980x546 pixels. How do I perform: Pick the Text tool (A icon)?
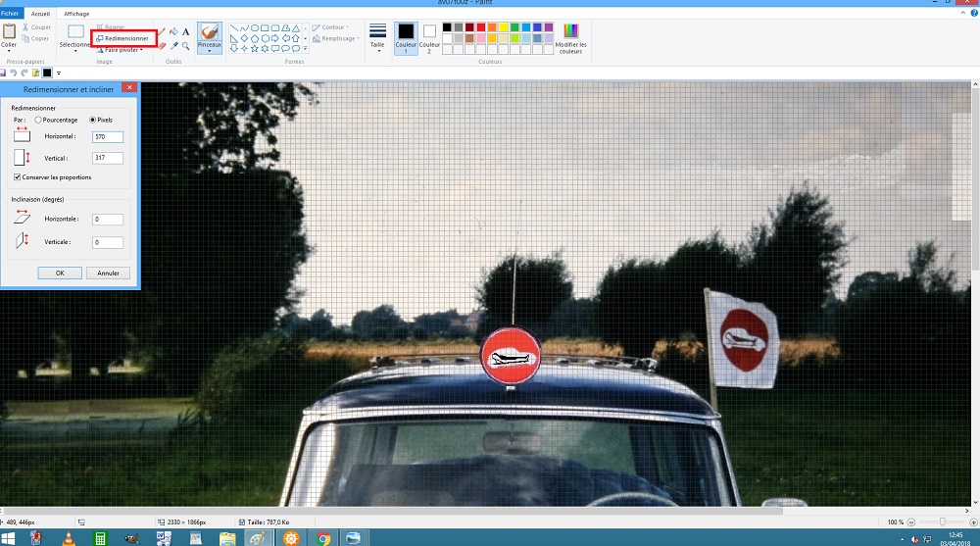coord(185,31)
